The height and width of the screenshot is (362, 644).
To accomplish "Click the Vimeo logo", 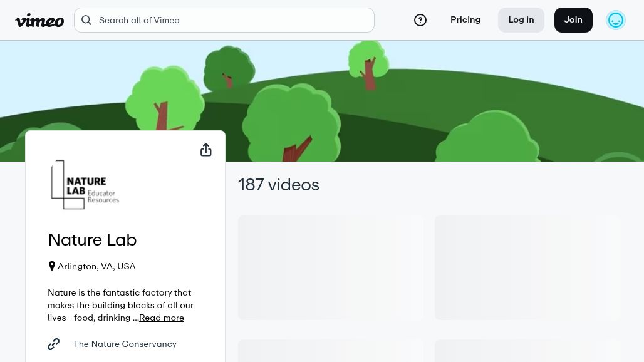I will click(x=39, y=19).
